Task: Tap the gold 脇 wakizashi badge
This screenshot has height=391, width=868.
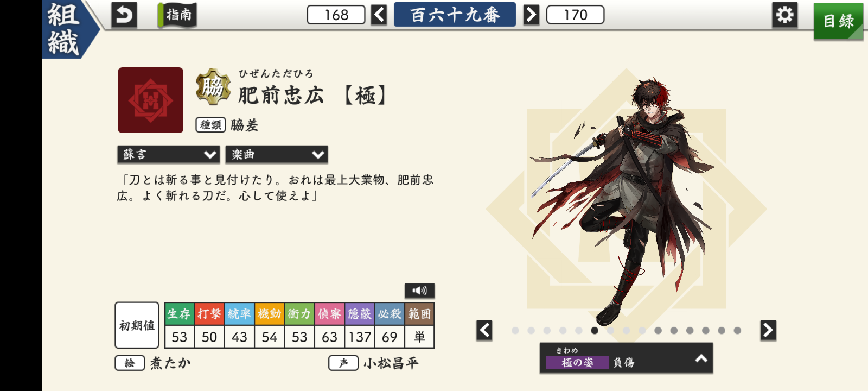Action: pos(213,86)
